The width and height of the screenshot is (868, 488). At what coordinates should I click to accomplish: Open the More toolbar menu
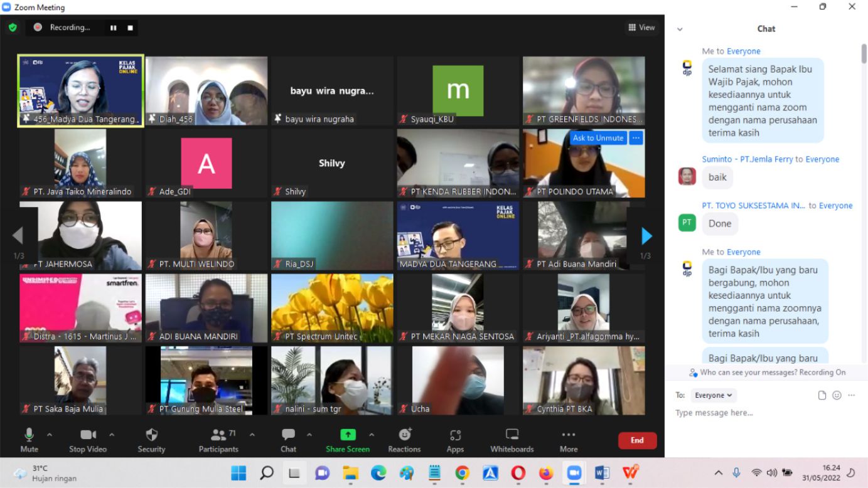click(569, 435)
